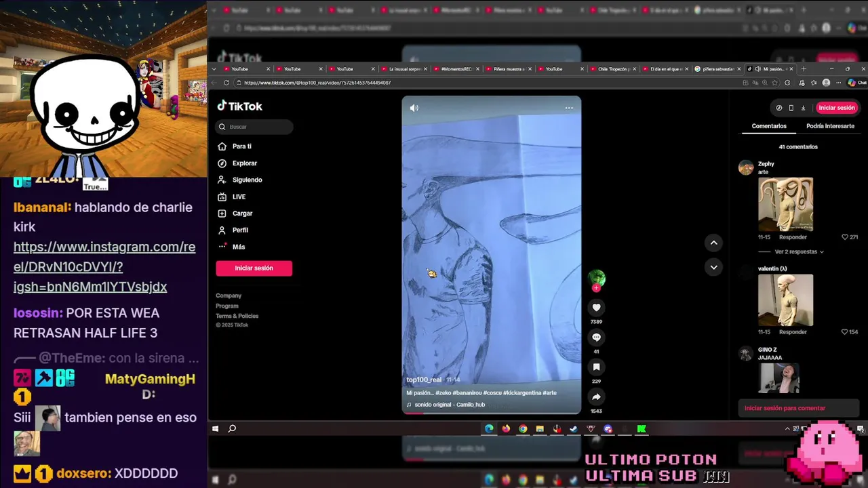Click the phone app icon in header

point(791,108)
